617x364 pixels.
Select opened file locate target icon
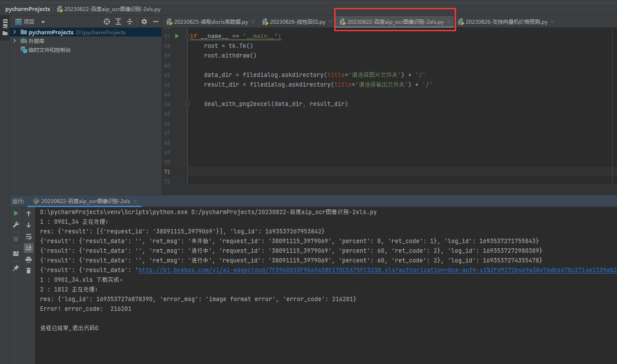pyautogui.click(x=107, y=22)
